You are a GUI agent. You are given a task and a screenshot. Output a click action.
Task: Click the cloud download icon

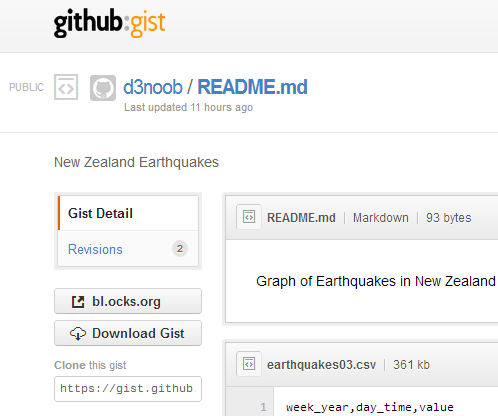78,333
